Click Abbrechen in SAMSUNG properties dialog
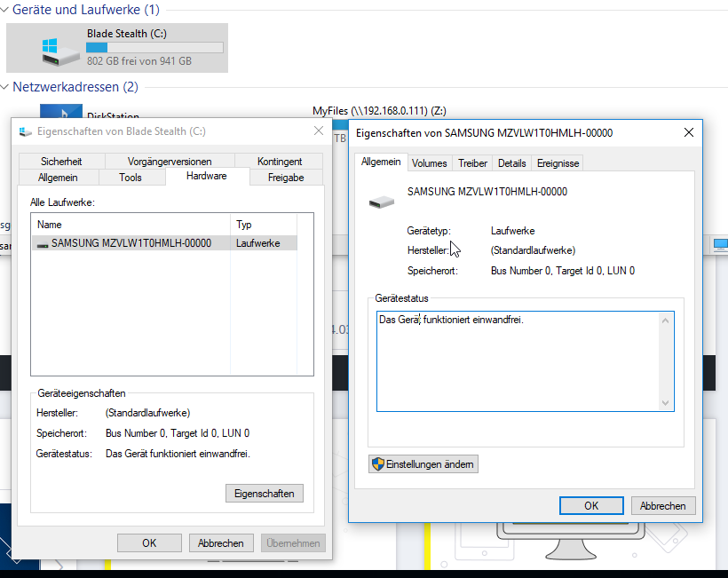 point(663,505)
